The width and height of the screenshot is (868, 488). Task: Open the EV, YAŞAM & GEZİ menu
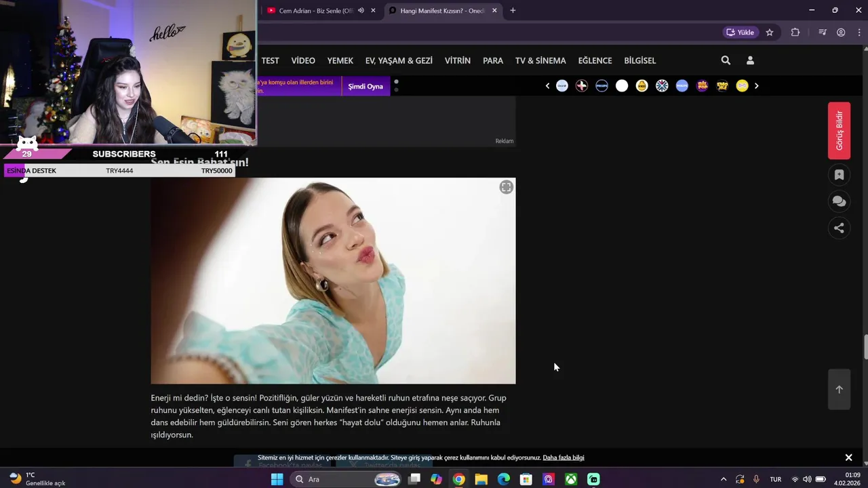coord(399,60)
